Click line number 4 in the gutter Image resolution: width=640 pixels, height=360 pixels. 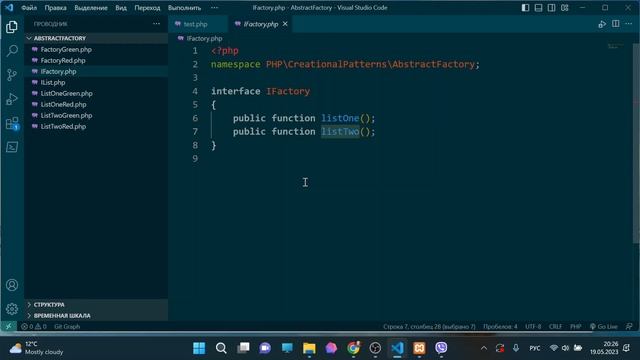(x=195, y=91)
